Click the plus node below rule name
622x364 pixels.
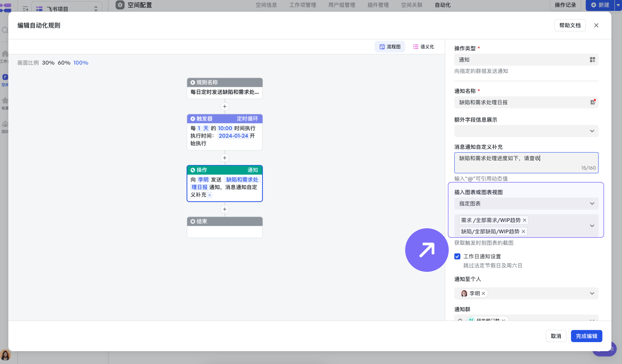[x=225, y=107]
